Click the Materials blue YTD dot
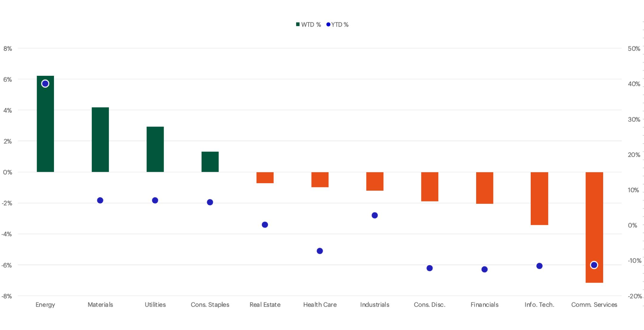644x330 pixels. 100,200
